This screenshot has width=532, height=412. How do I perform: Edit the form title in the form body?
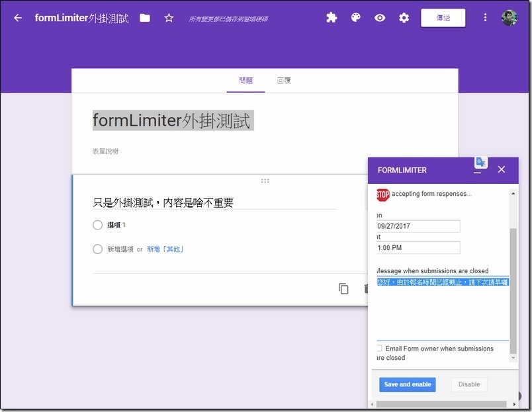(173, 120)
